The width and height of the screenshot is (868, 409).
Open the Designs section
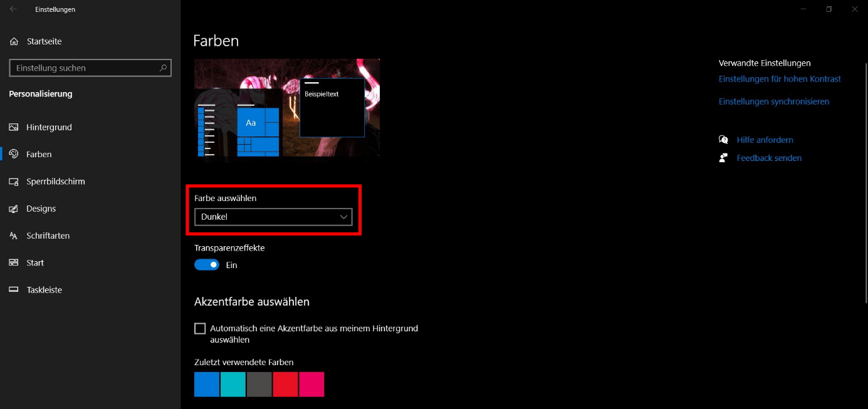point(90,209)
